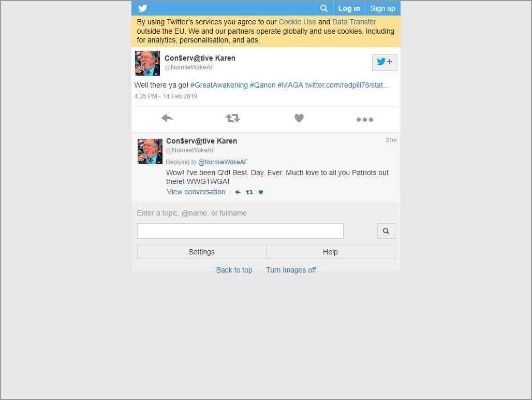Open search via header magnifier icon
This screenshot has height=400, width=532.
[x=324, y=8]
